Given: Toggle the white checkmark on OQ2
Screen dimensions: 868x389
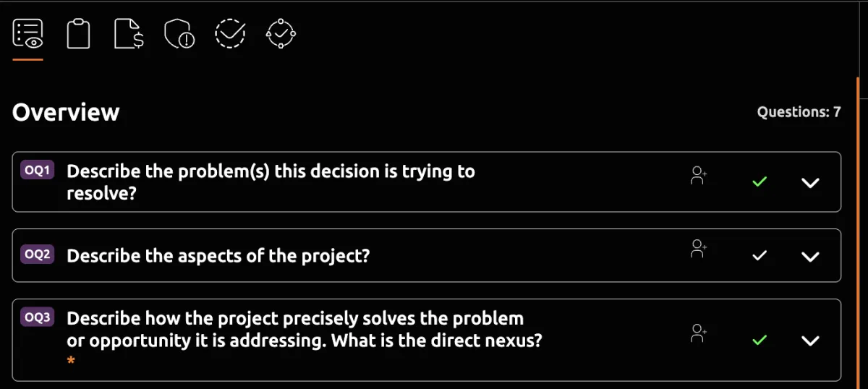Looking at the screenshot, I should [x=759, y=256].
